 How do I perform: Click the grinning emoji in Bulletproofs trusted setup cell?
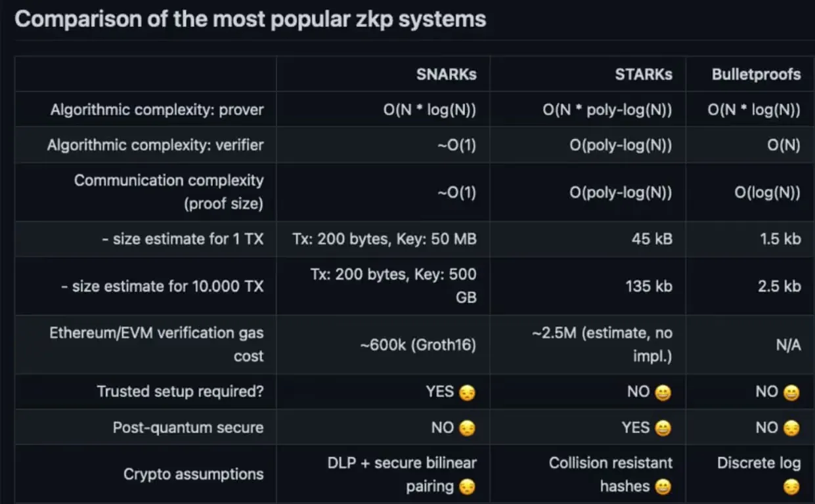[791, 392]
